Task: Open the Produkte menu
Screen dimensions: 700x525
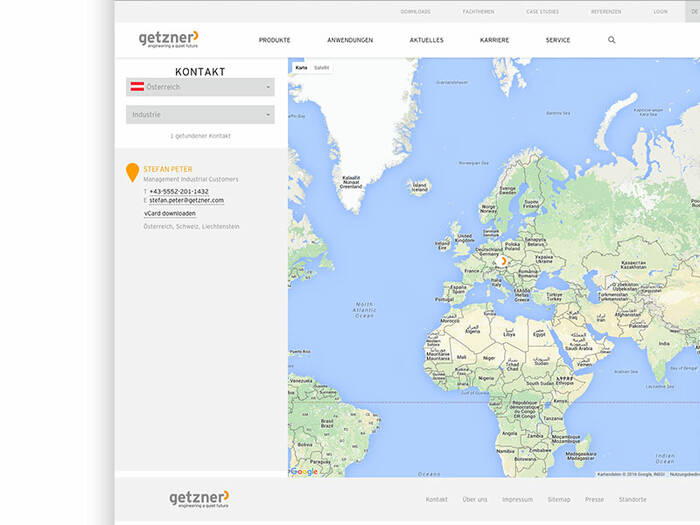Action: coord(274,40)
